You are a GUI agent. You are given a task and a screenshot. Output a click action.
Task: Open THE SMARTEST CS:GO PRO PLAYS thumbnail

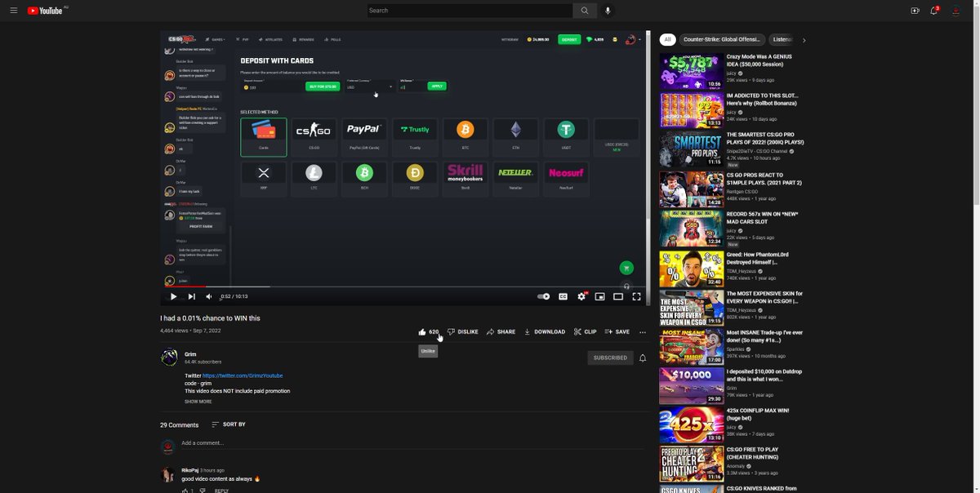(691, 149)
